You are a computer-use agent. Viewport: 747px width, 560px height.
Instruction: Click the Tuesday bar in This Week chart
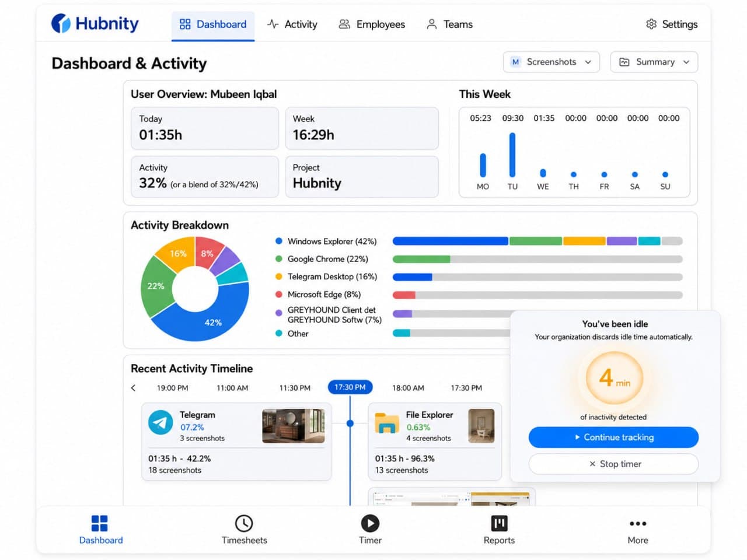click(512, 155)
